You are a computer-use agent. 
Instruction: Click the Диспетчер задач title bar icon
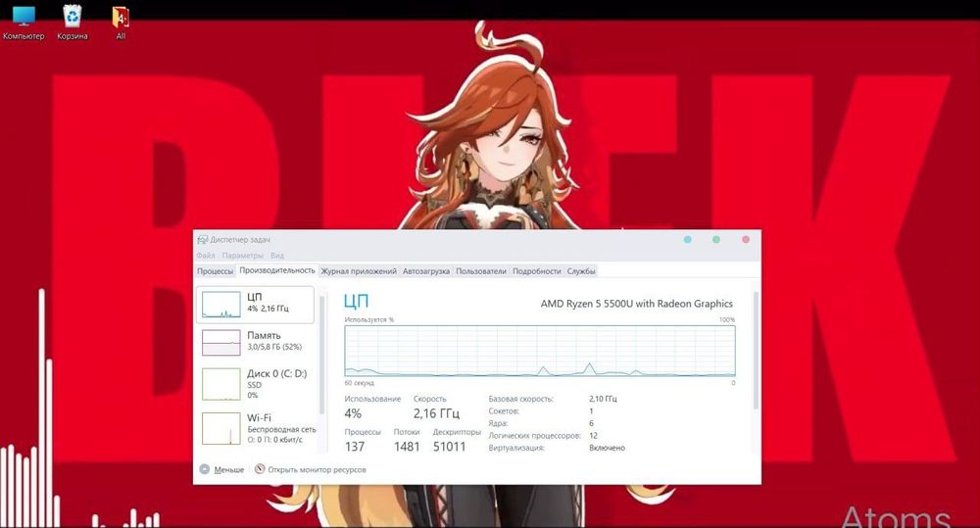pyautogui.click(x=202, y=240)
